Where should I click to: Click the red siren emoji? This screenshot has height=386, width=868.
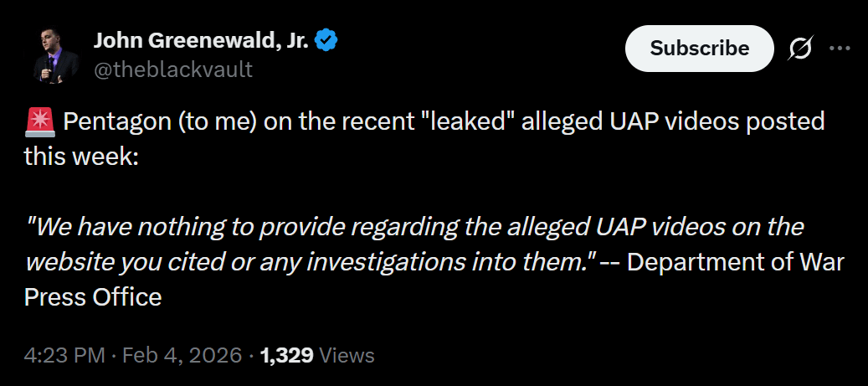pyautogui.click(x=40, y=122)
